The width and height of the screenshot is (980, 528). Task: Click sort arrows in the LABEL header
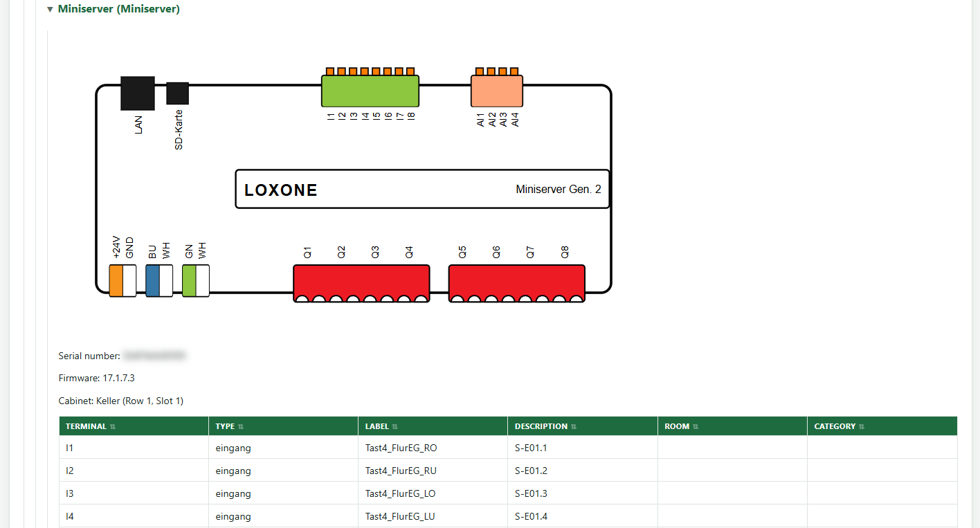(x=394, y=427)
